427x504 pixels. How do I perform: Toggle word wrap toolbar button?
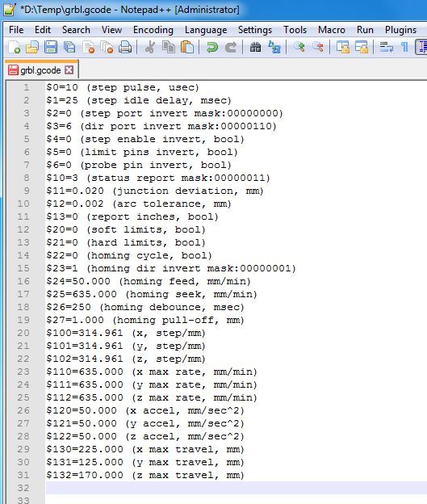pos(386,47)
